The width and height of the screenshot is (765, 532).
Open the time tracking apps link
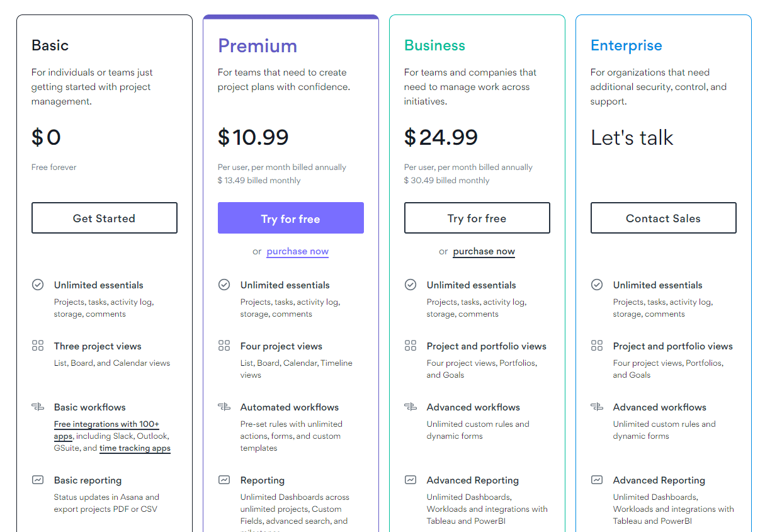click(135, 448)
